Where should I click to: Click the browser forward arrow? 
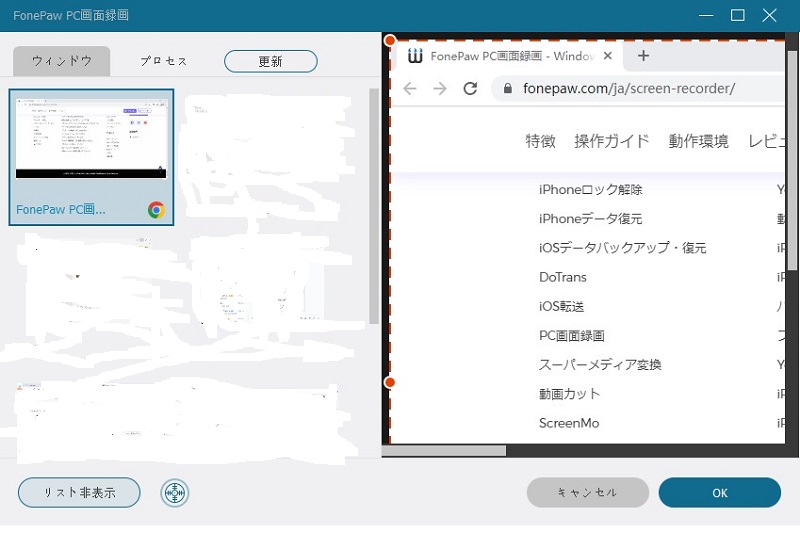(x=440, y=89)
